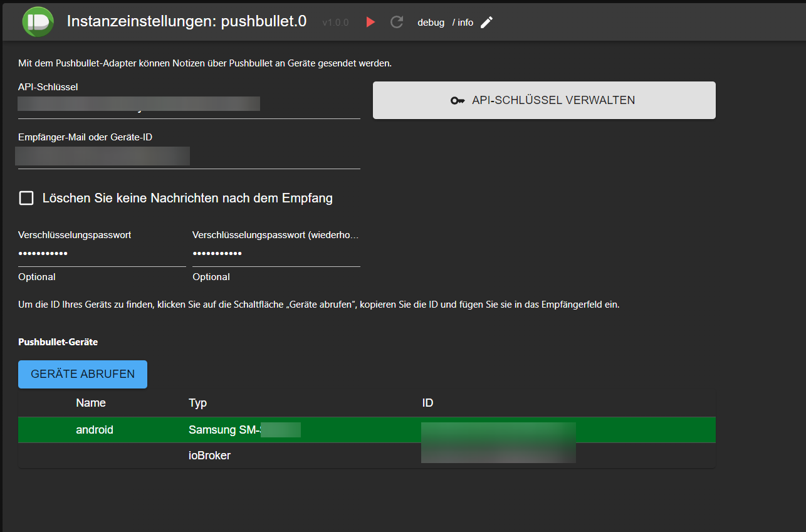This screenshot has height=532, width=806.
Task: Click the 'Pushbullet-Geräte' section heading
Action: pos(58,342)
